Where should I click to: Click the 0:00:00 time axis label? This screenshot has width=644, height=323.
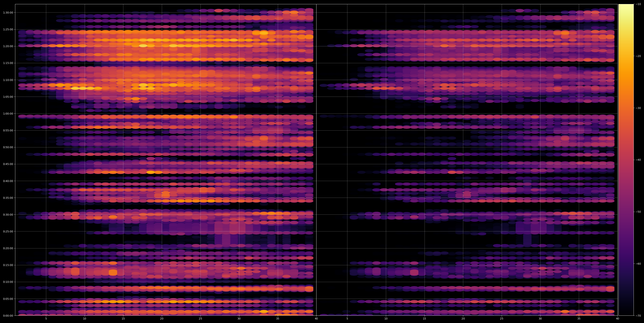pos(8,315)
